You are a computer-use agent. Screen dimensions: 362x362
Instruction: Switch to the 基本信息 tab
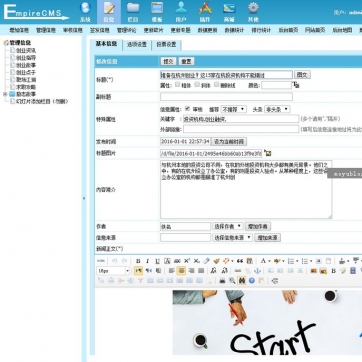(x=106, y=44)
